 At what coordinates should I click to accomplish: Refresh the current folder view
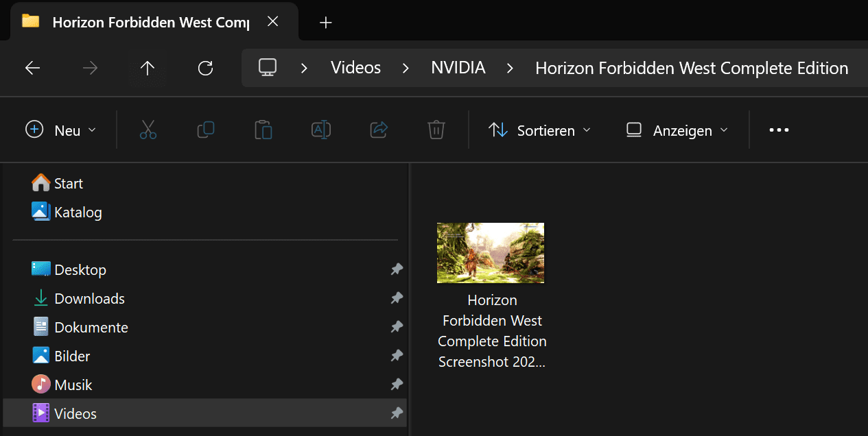coord(205,68)
